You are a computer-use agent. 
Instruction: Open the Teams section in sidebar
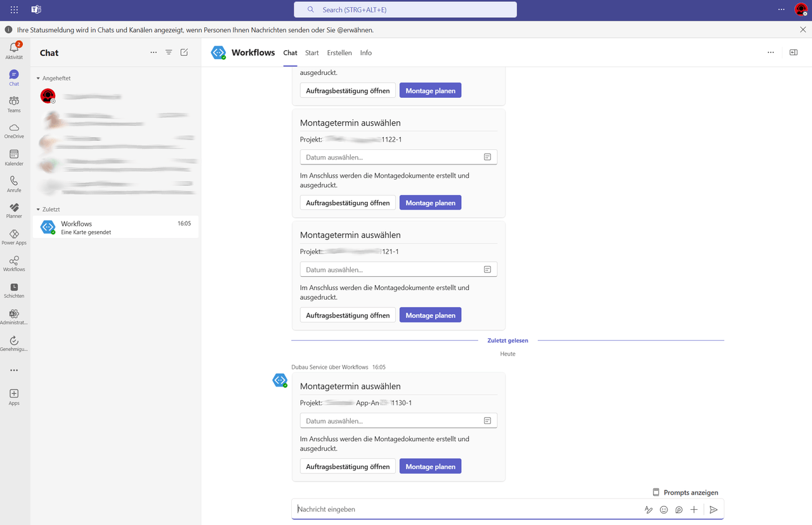(x=14, y=103)
